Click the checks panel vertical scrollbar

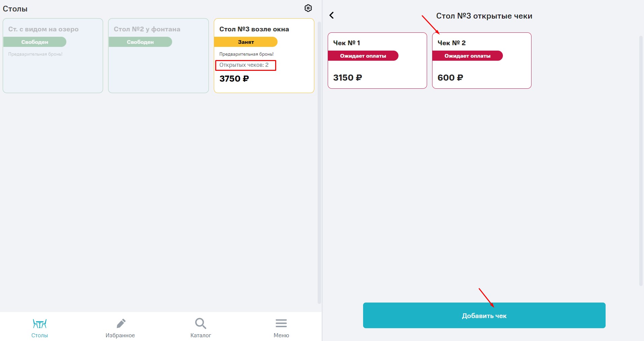point(641,160)
